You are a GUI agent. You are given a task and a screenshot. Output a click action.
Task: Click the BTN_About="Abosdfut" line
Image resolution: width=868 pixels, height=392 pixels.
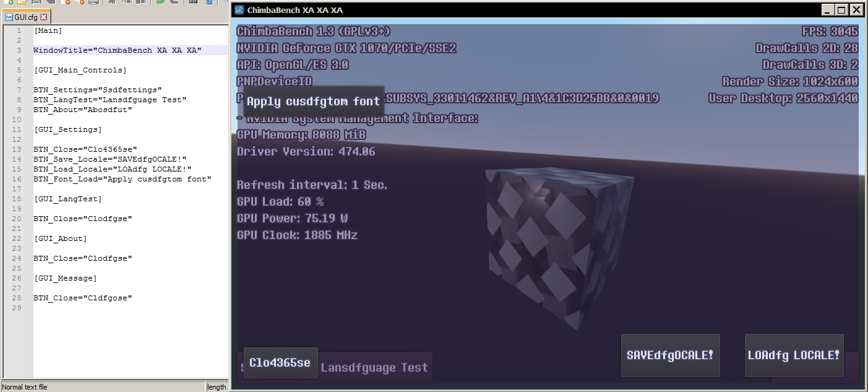coord(83,110)
